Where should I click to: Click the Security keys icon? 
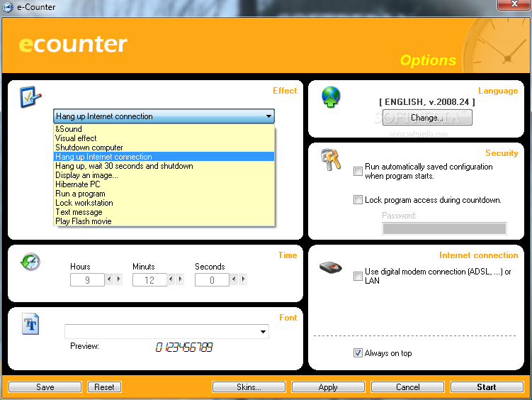(331, 160)
